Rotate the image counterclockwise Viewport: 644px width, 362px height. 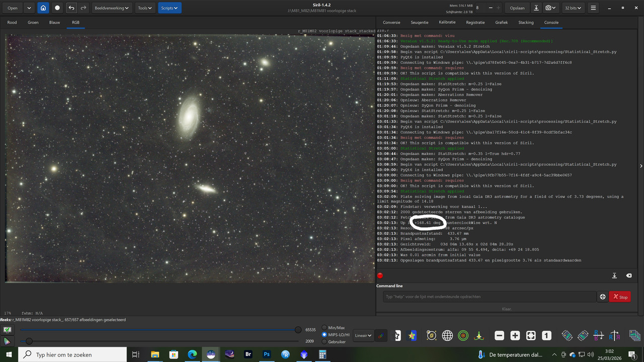(x=567, y=335)
